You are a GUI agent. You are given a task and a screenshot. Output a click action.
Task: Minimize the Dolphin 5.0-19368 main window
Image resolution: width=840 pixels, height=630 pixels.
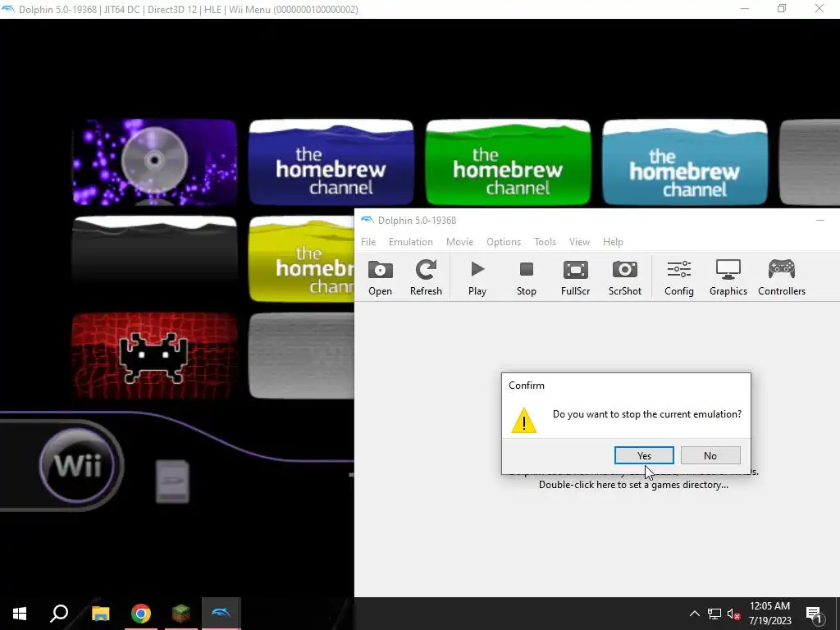(x=820, y=220)
